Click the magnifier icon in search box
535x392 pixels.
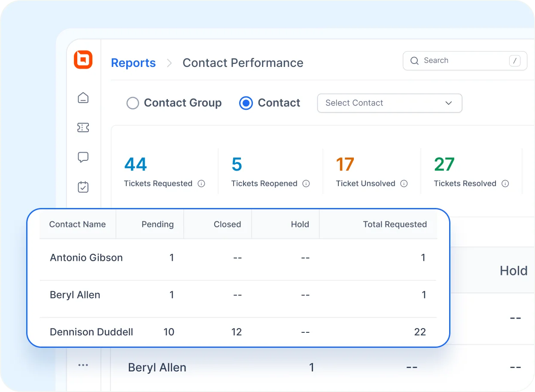pyautogui.click(x=414, y=61)
